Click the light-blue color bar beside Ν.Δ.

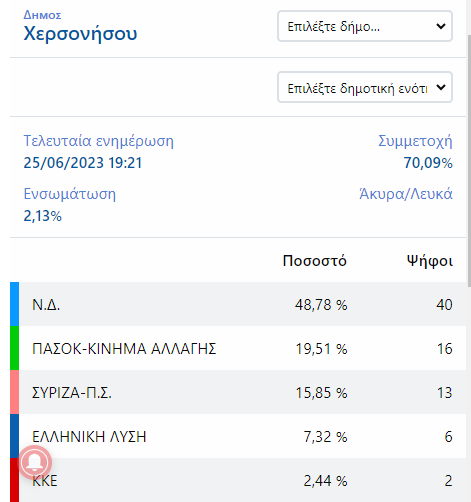(14, 304)
